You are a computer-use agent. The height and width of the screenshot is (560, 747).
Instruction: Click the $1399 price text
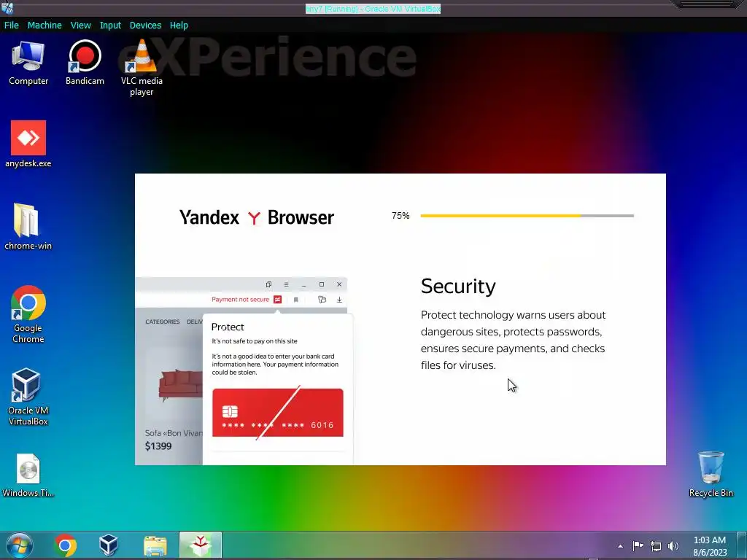(x=158, y=446)
